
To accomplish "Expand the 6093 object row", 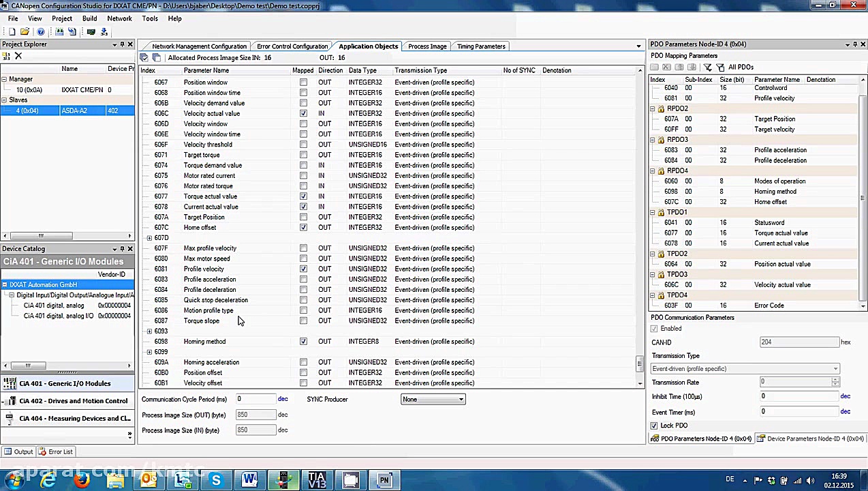I will point(149,331).
